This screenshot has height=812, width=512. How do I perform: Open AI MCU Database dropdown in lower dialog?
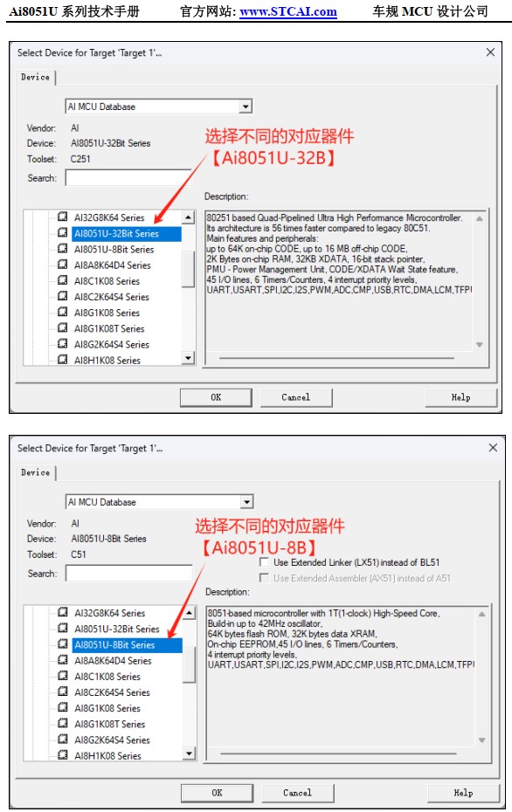(246, 502)
